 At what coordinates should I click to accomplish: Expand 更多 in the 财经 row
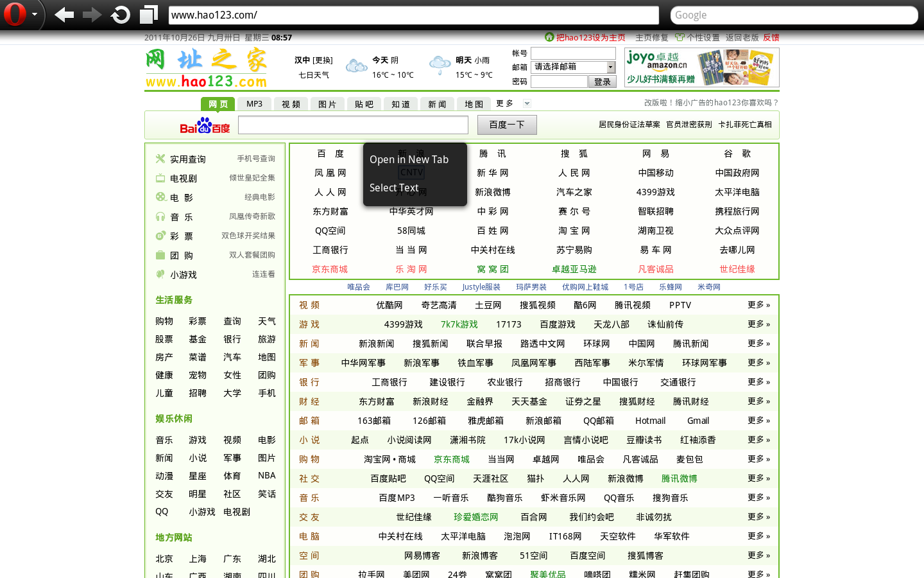(758, 401)
